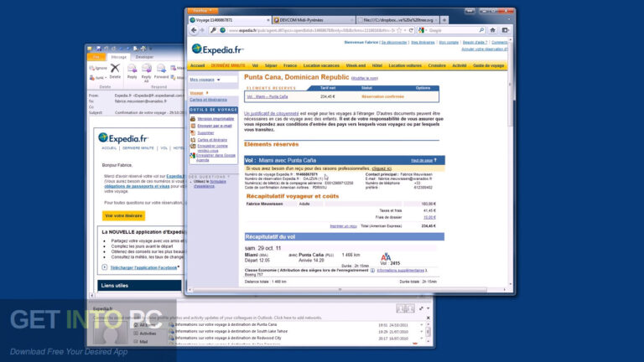Open the Developer tab in Outlook
The height and width of the screenshot is (362, 644).
tap(144, 57)
